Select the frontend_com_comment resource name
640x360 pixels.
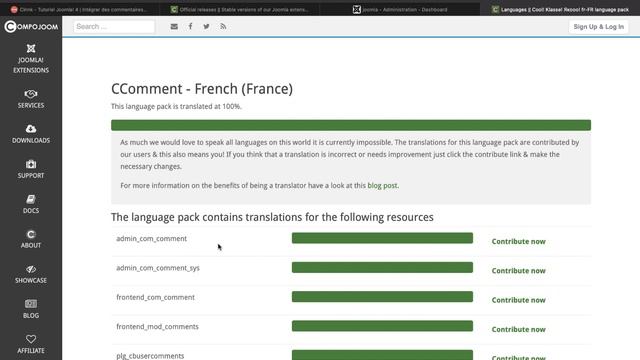(156, 298)
